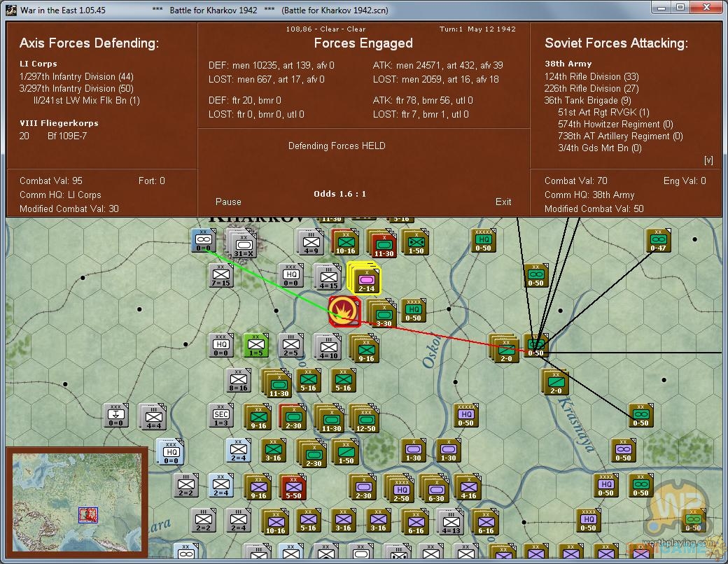Image resolution: width=728 pixels, height=564 pixels.
Task: Select the 8=16 German infantry counter
Action: coord(238,381)
